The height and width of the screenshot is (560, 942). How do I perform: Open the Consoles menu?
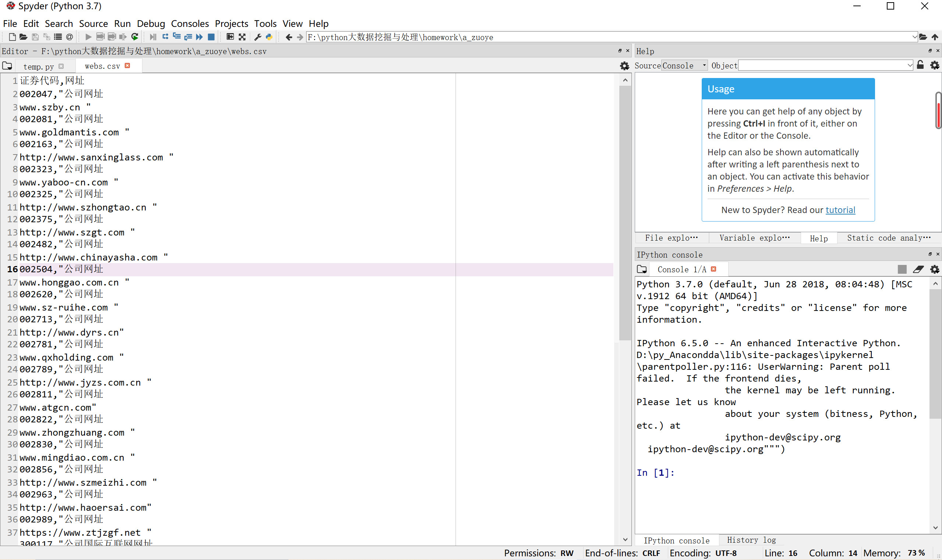[x=190, y=24]
